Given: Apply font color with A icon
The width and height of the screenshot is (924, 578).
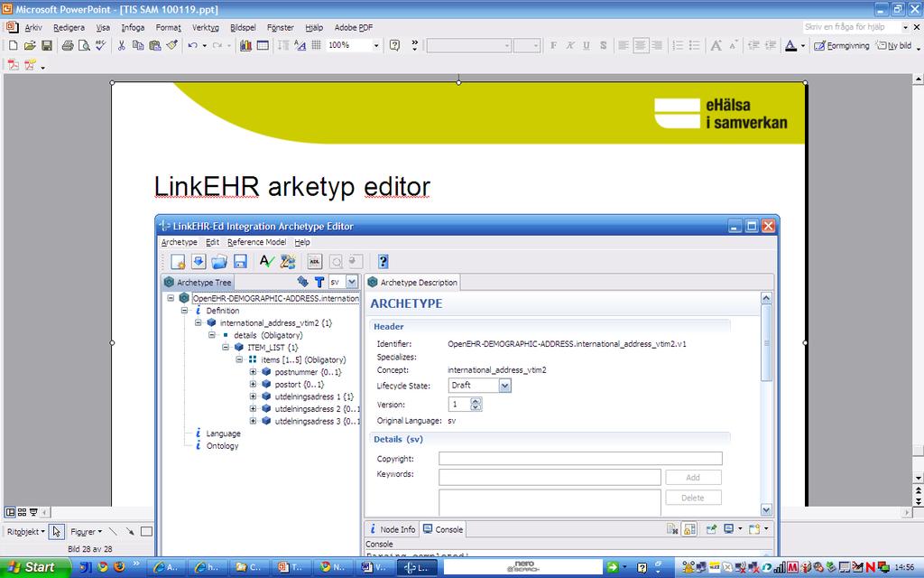Looking at the screenshot, I should click(790, 45).
